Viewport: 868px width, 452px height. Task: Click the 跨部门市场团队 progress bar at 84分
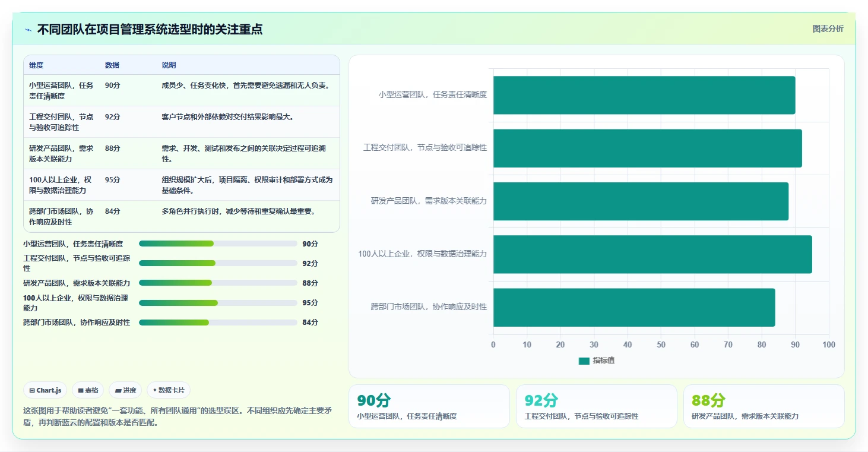(x=218, y=323)
